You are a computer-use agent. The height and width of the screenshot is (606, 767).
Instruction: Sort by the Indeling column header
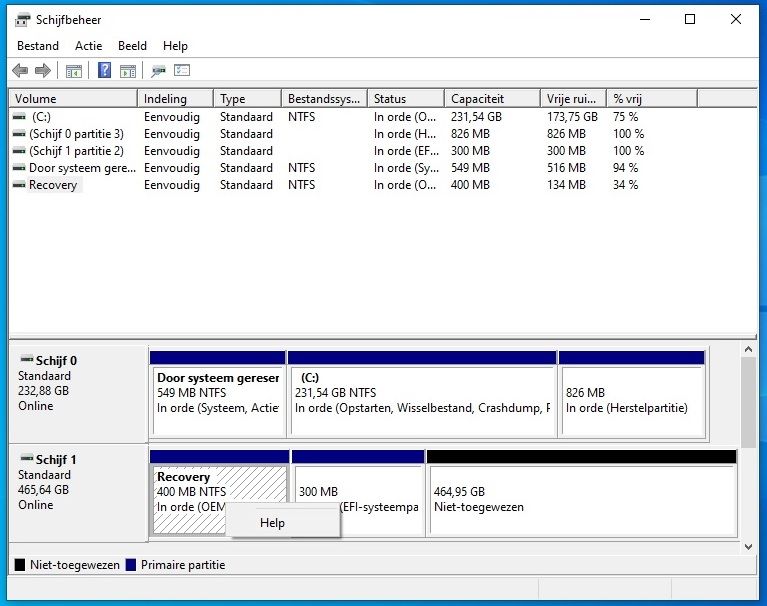(x=176, y=99)
